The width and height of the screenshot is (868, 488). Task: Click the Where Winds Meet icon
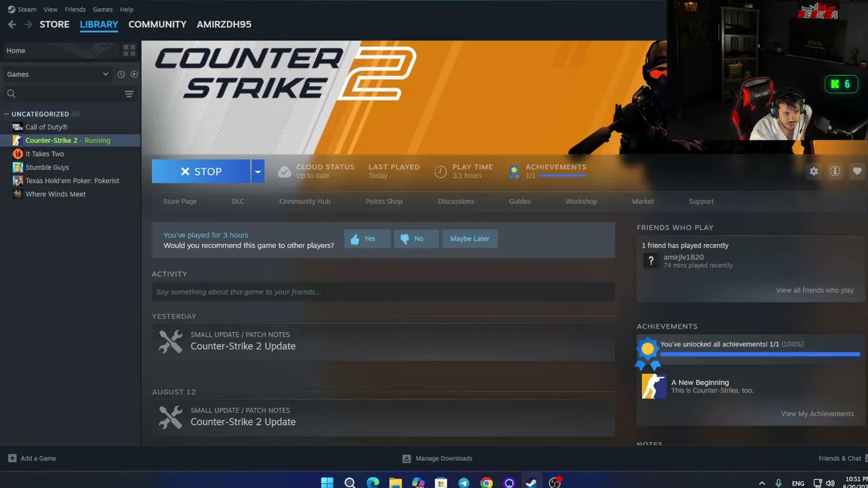[x=18, y=194]
